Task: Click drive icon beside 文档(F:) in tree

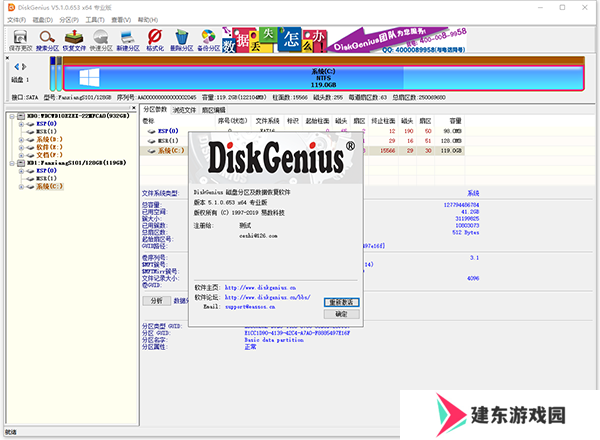Action: click(x=30, y=155)
